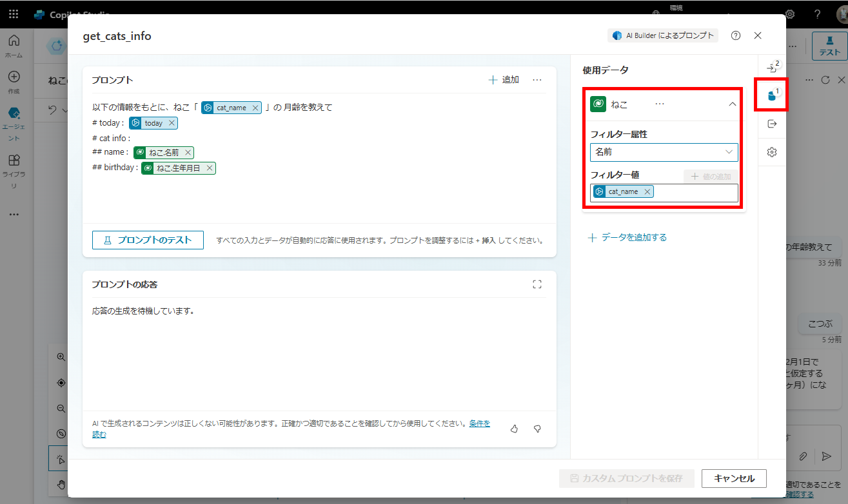Run プロンプトのテスト to test the prompt
Screen dimensions: 848x504
point(148,239)
